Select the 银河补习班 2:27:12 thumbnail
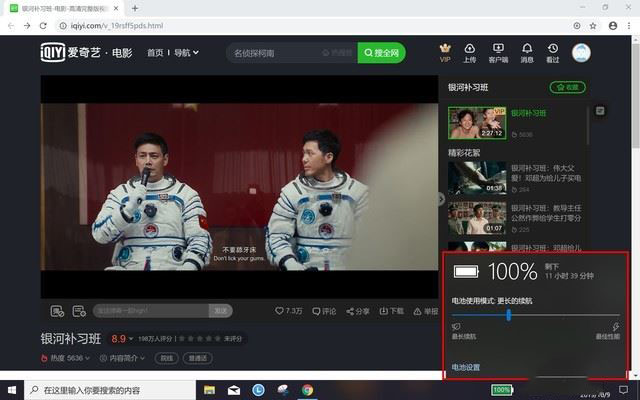The width and height of the screenshot is (640, 400). (x=477, y=123)
